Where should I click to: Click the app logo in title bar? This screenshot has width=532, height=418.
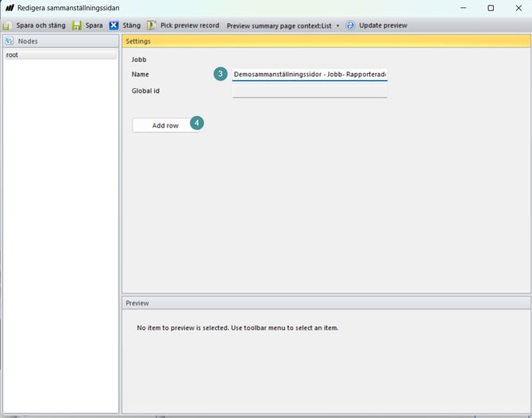tap(10, 8)
